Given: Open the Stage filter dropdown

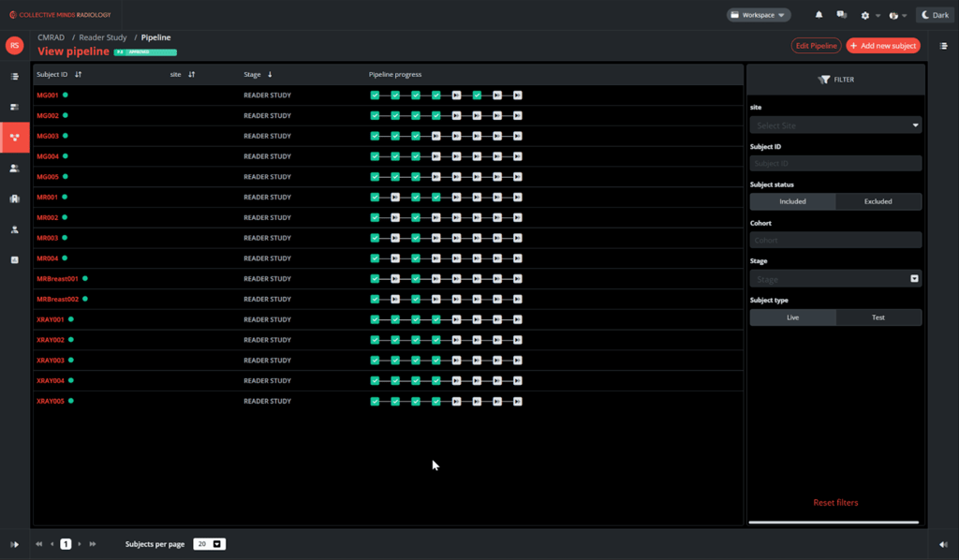Looking at the screenshot, I should click(835, 279).
